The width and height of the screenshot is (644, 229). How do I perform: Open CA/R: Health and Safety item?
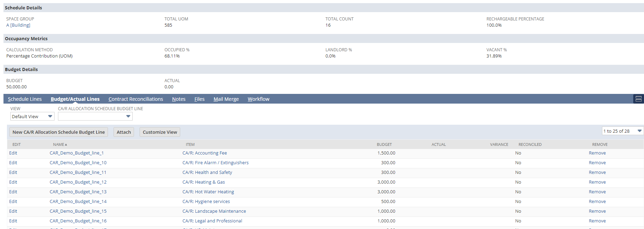click(207, 172)
